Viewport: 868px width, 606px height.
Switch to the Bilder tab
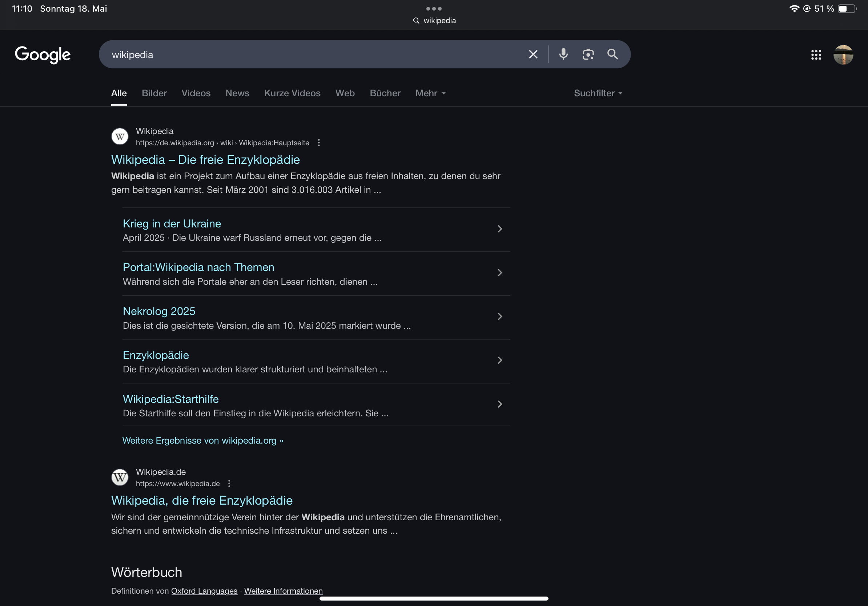click(x=154, y=93)
